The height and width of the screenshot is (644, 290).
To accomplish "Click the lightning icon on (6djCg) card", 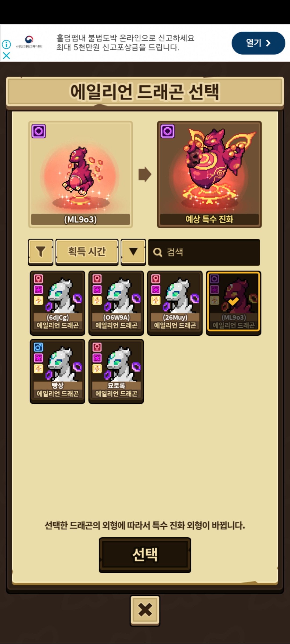I will click(x=38, y=300).
